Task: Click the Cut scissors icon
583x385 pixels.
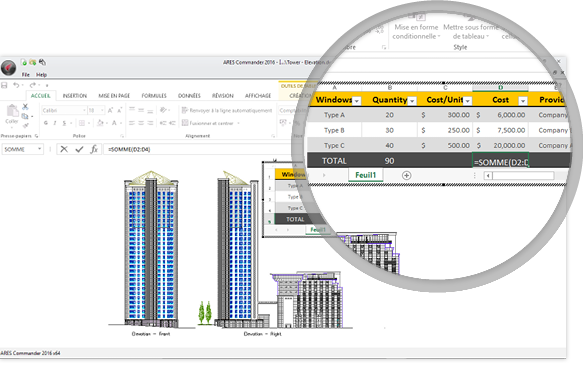Action: [25, 107]
